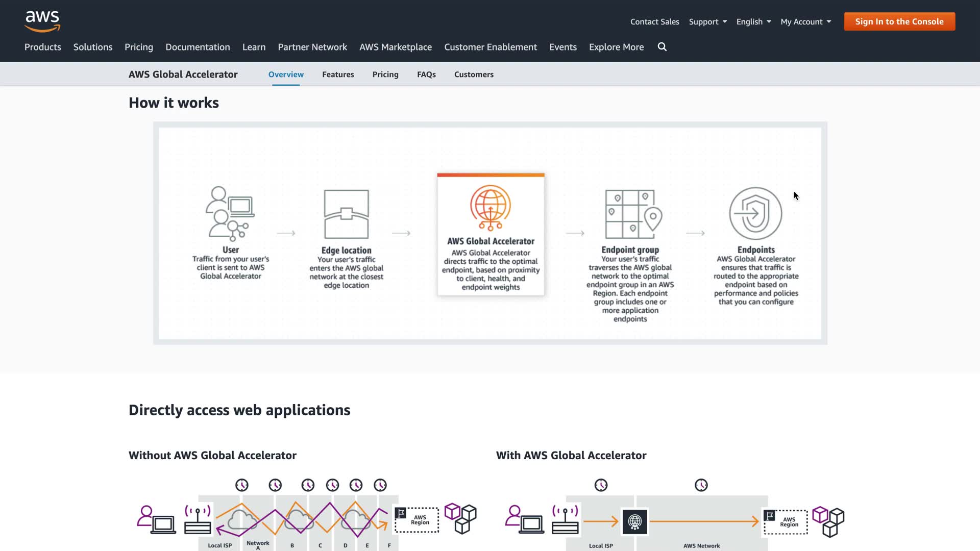This screenshot has height=551, width=980.
Task: Open the search magnifier icon
Action: coord(662,47)
